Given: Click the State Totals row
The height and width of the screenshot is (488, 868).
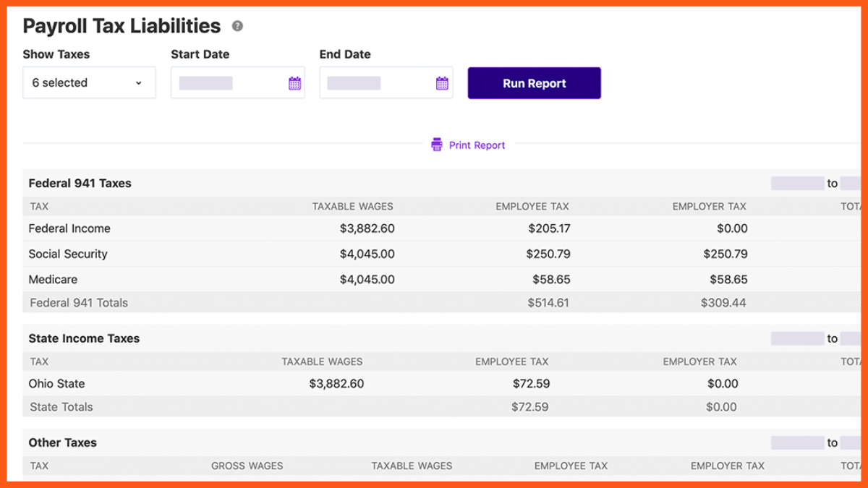Looking at the screenshot, I should point(61,407).
